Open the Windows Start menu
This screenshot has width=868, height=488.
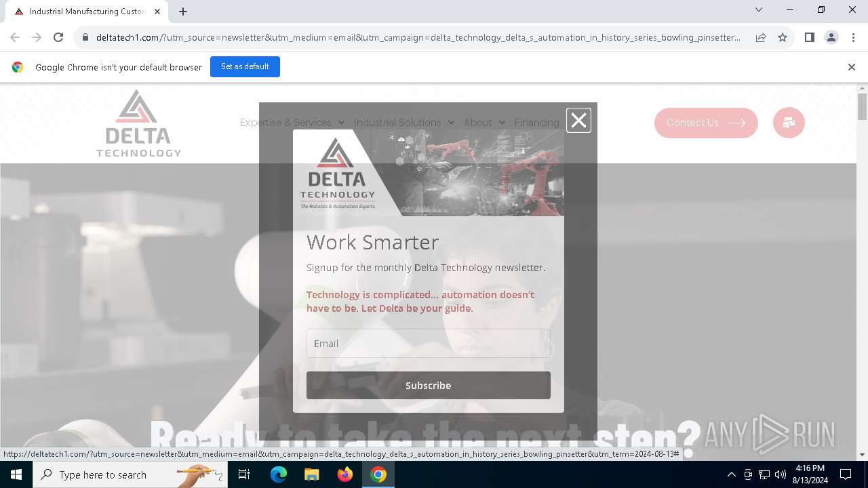tap(16, 474)
